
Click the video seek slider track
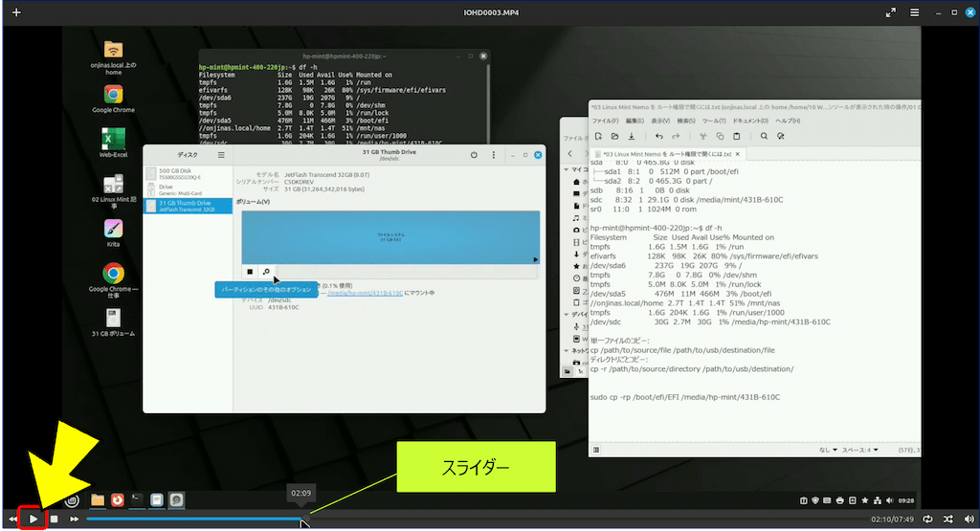pos(191,519)
